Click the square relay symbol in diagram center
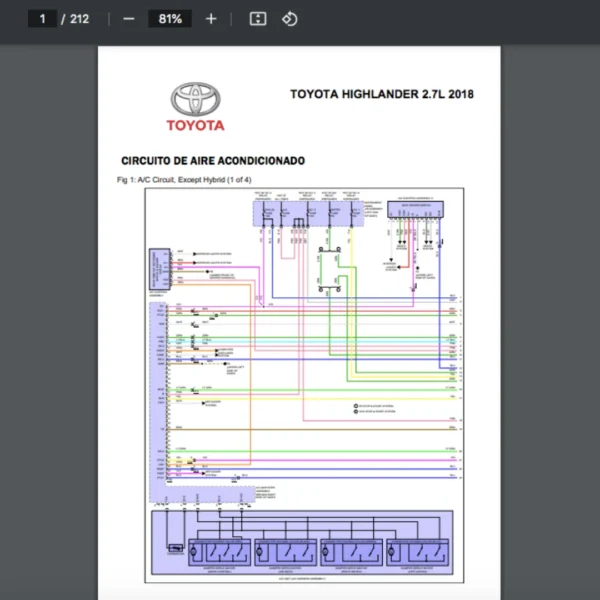 coord(331,267)
